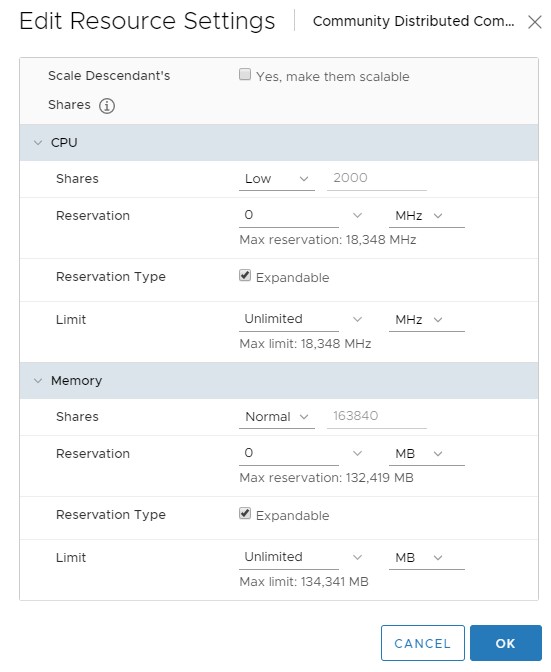The width and height of the screenshot is (551, 672).
Task: Expand CPU Limit 'Unlimited' value dropdown arrow
Action: click(357, 320)
